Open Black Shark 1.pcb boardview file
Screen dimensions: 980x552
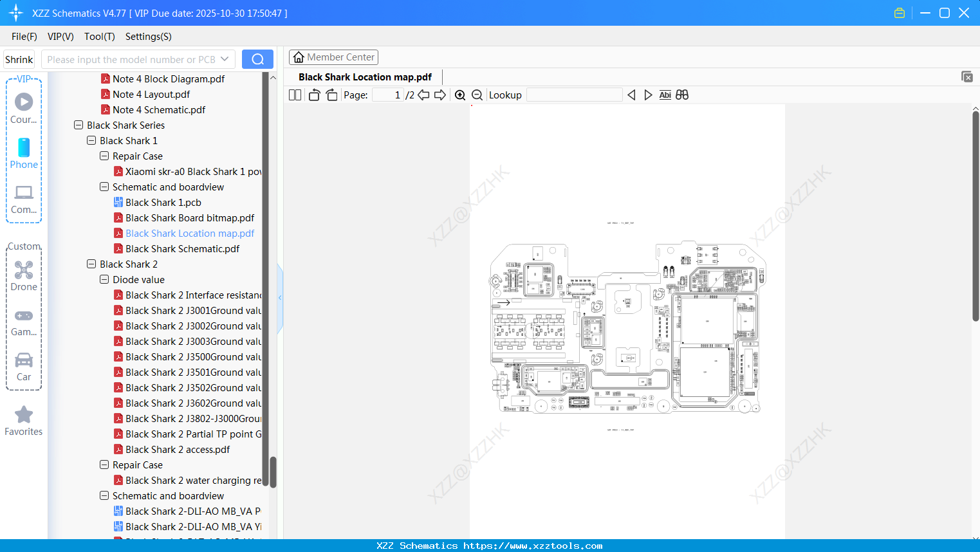tap(163, 203)
